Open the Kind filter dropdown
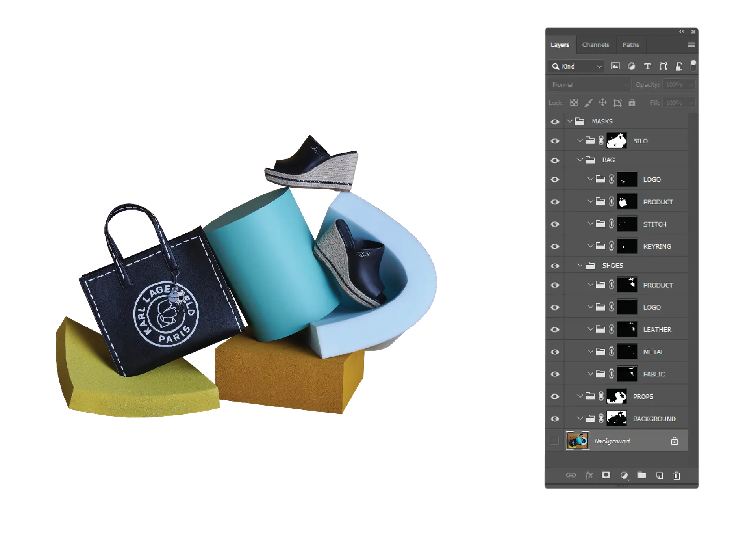The height and width of the screenshot is (534, 756). tap(576, 66)
